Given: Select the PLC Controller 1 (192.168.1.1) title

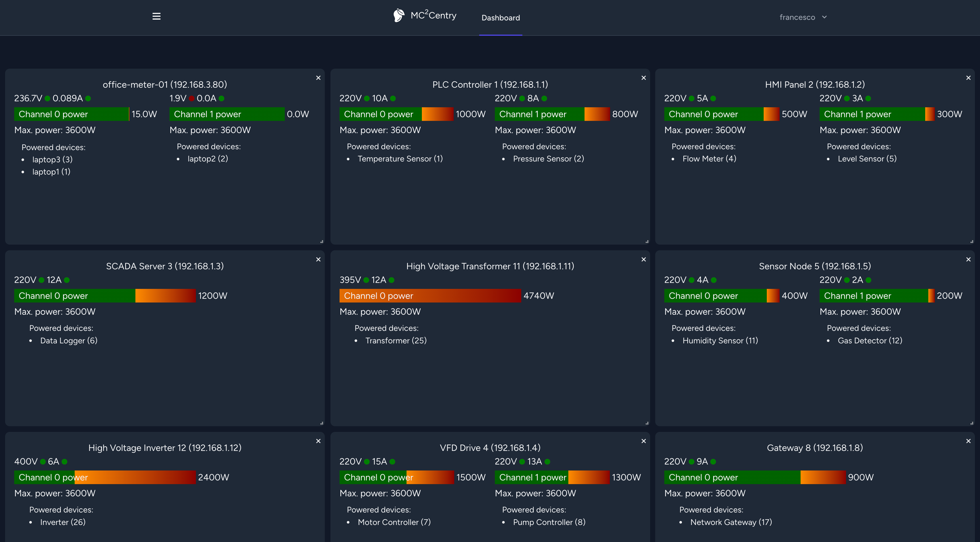Looking at the screenshot, I should pos(490,85).
